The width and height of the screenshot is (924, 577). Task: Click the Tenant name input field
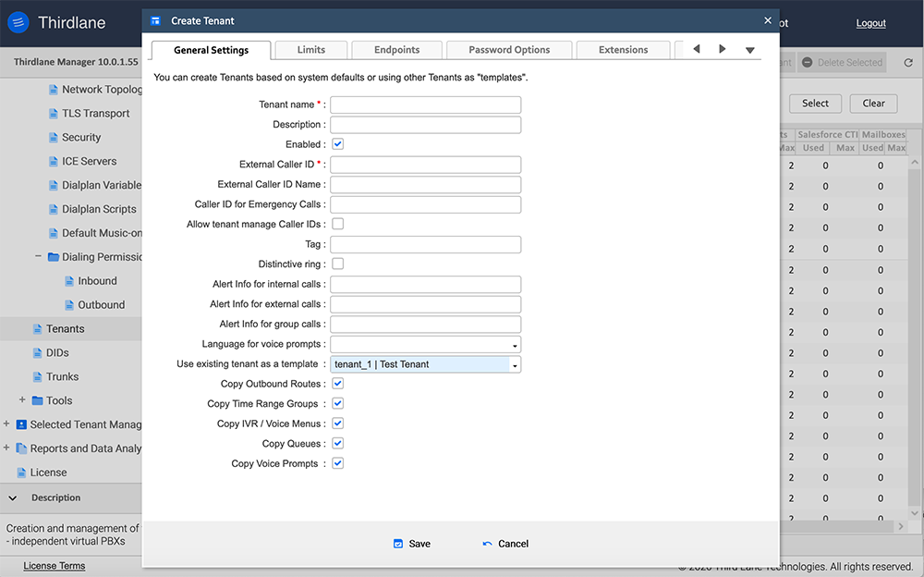pos(425,105)
